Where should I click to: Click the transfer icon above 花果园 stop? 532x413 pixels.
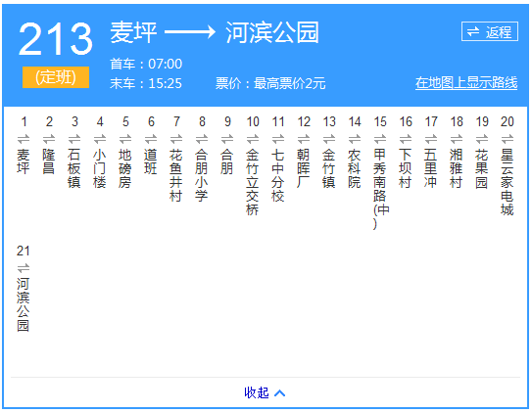[x=482, y=139]
